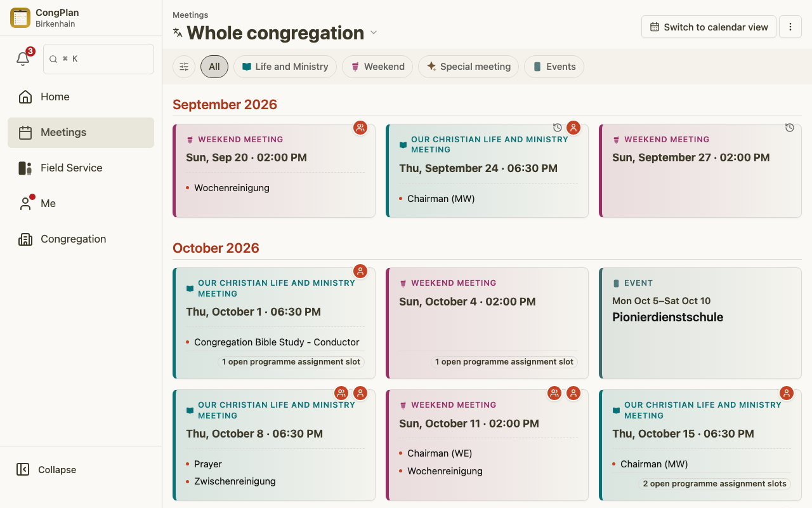Click the search input field
The height and width of the screenshot is (508, 812).
click(x=98, y=59)
